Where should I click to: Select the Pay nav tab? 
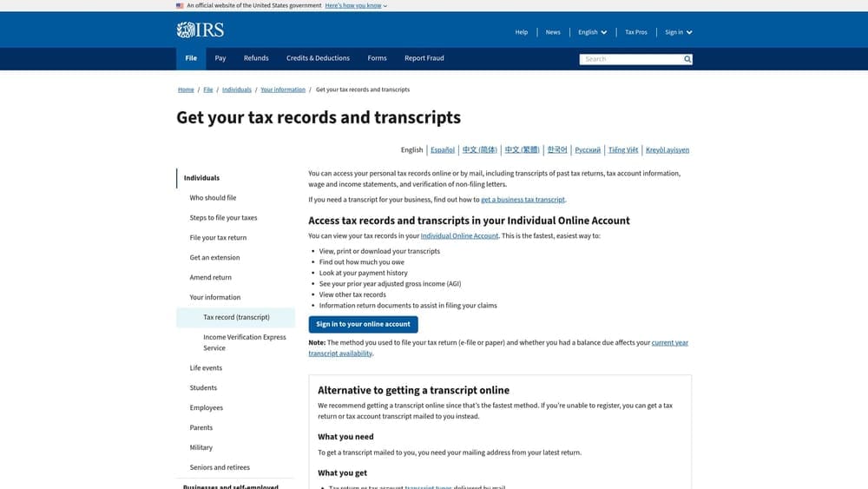220,58
